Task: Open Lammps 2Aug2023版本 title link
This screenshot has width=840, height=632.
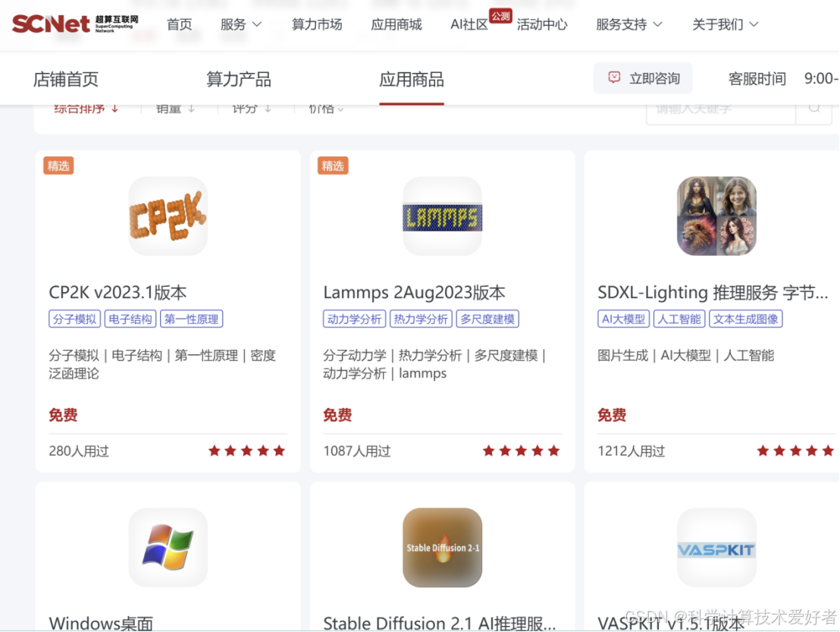Action: pos(414,293)
